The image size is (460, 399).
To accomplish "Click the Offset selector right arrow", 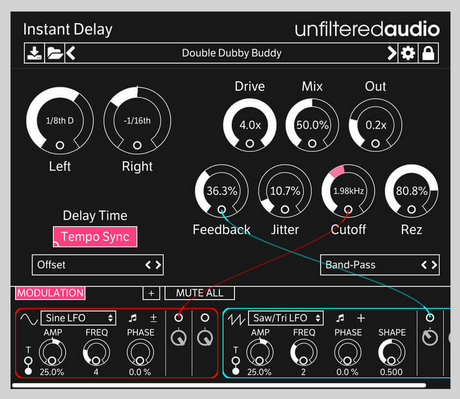I will click(x=158, y=265).
